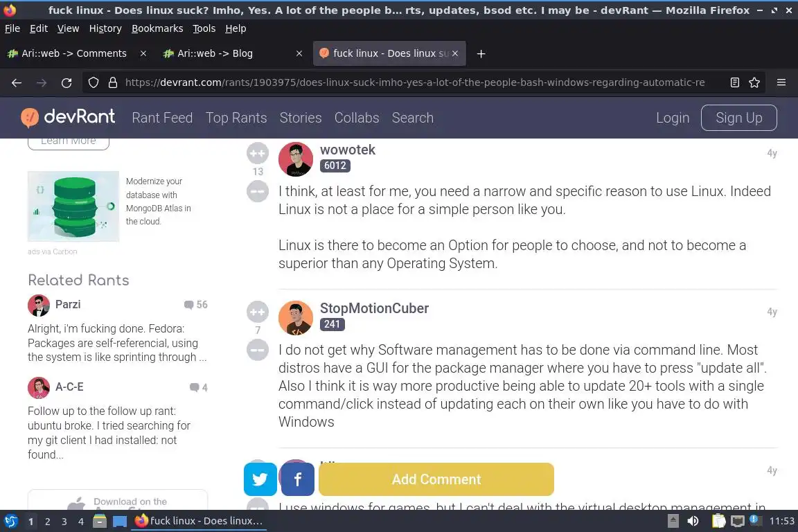Close the Ari::web Blog tab

[299, 53]
